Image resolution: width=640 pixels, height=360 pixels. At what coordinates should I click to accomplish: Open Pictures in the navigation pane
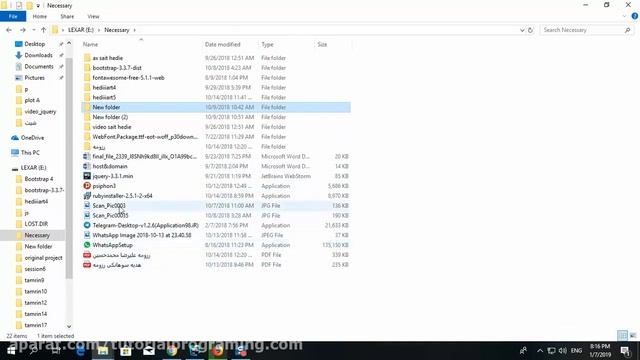point(34,78)
